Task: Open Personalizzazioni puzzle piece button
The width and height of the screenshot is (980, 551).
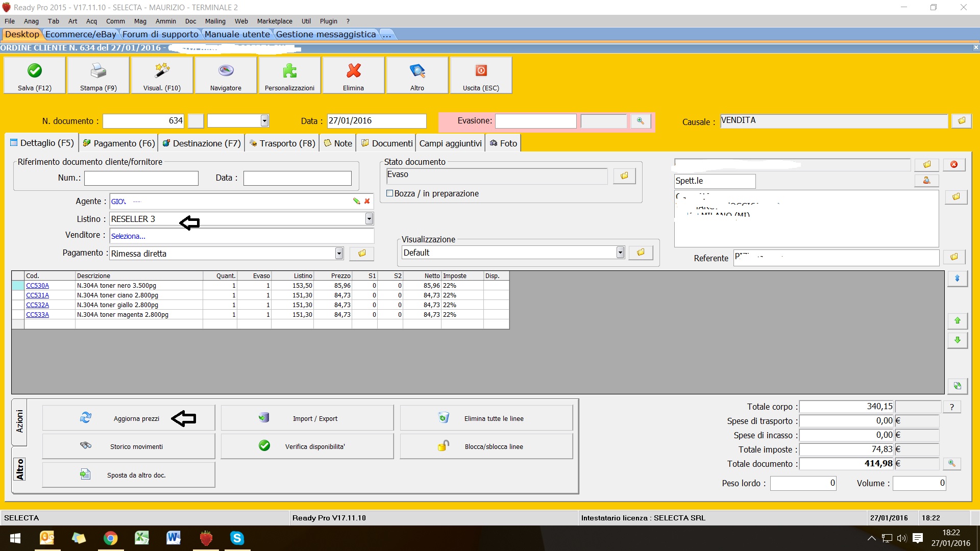Action: [x=289, y=75]
